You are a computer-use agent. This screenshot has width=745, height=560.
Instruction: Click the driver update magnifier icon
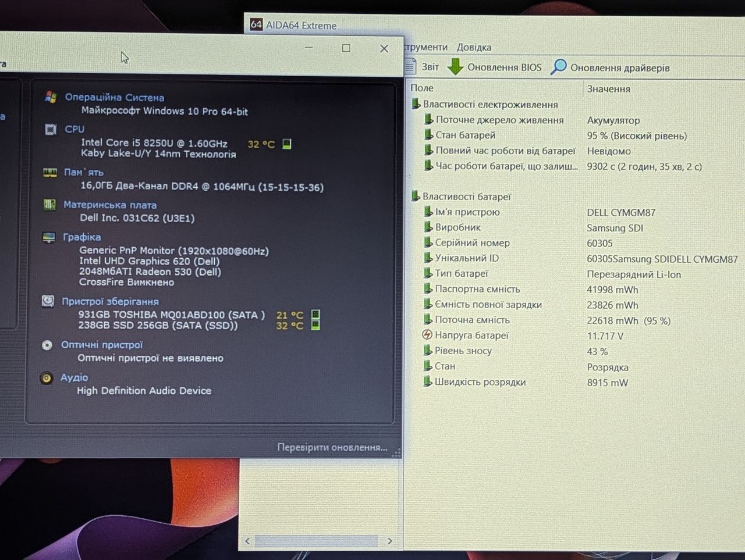click(558, 67)
